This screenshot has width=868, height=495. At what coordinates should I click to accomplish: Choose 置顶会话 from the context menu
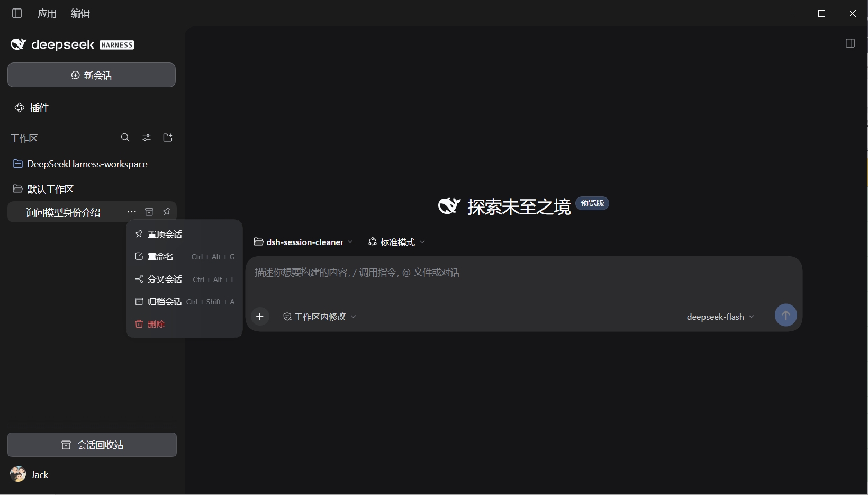click(x=184, y=234)
